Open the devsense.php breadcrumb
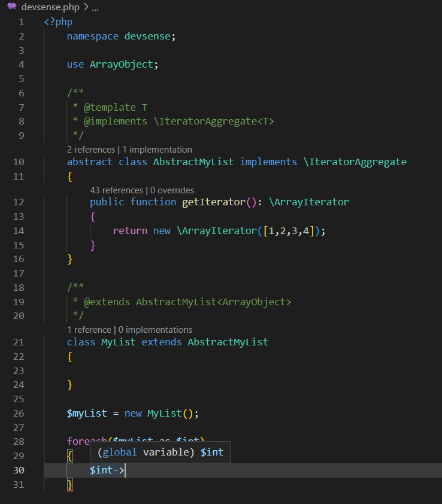The width and height of the screenshot is (442, 504). (49, 7)
